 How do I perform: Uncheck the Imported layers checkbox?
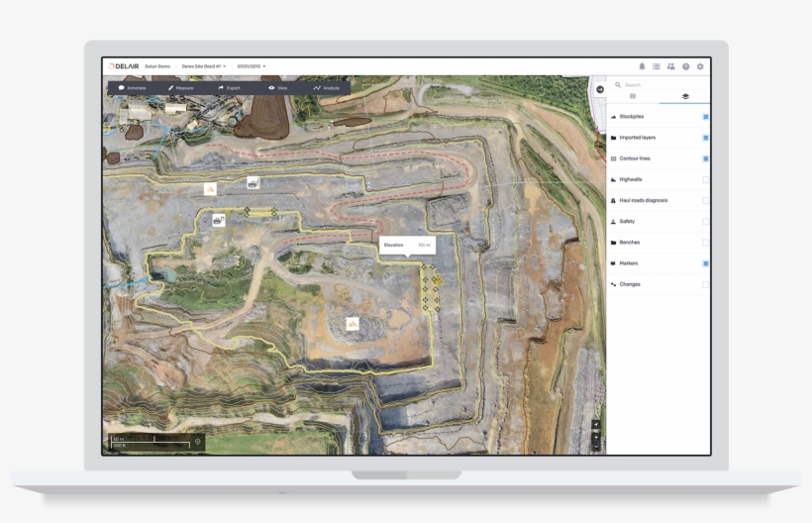click(705, 138)
